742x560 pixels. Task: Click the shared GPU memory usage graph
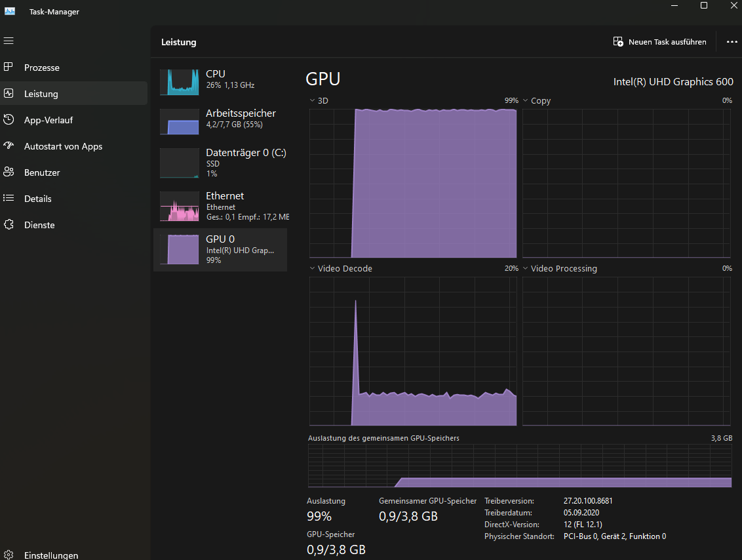coord(519,466)
